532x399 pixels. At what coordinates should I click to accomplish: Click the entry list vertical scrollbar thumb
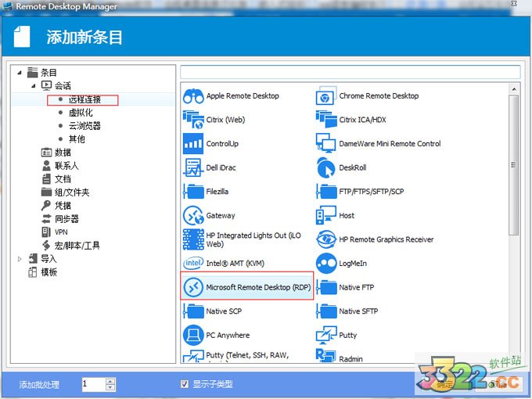(514, 165)
